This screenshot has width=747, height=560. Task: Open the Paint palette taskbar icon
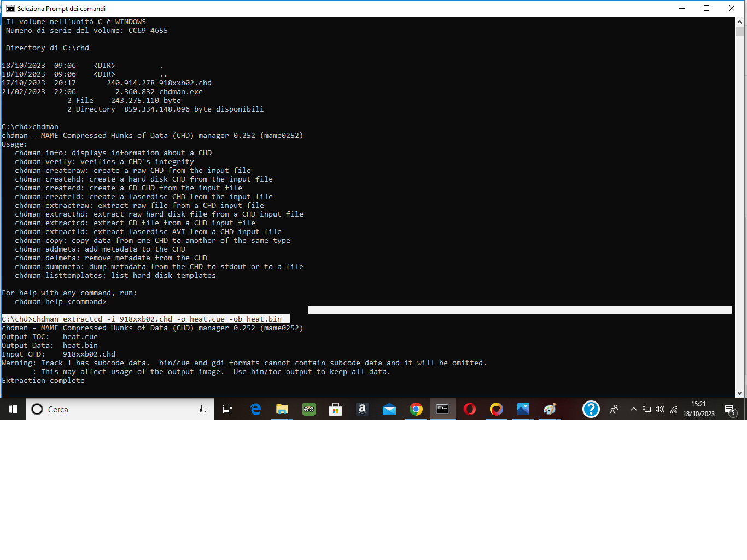pyautogui.click(x=550, y=409)
